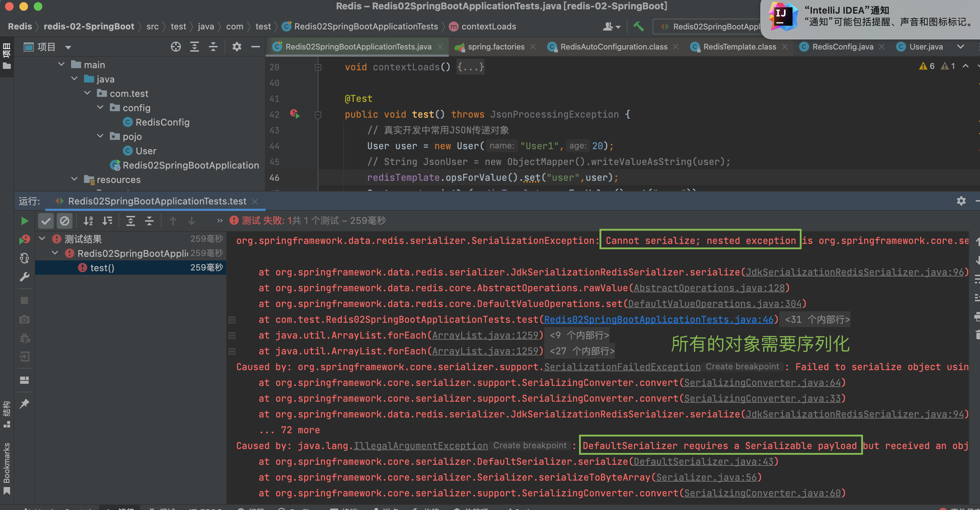980x510 pixels.
Task: Click the stop button in run sidebar
Action: 24,301
